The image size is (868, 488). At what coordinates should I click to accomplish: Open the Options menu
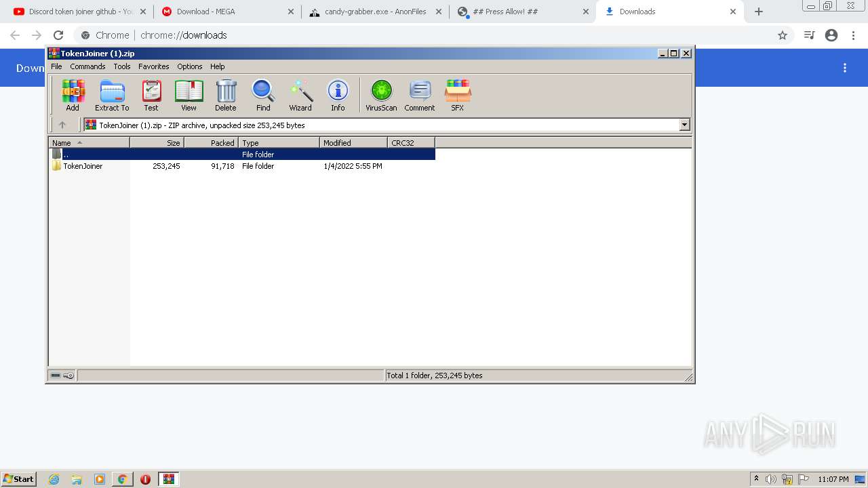(190, 66)
